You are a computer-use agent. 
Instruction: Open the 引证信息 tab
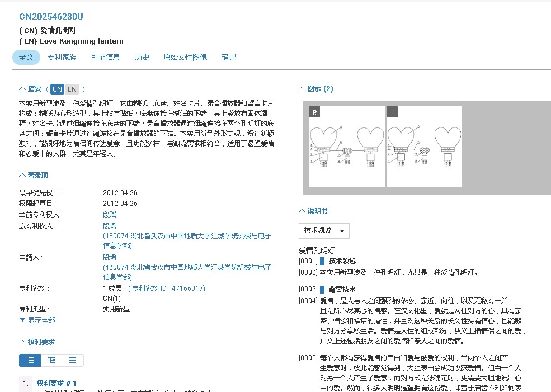click(x=106, y=57)
